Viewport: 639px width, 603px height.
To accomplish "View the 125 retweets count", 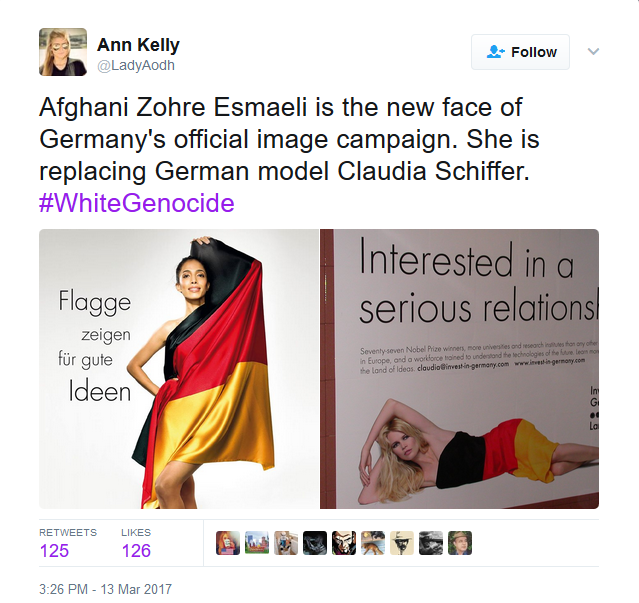I will coord(54,551).
